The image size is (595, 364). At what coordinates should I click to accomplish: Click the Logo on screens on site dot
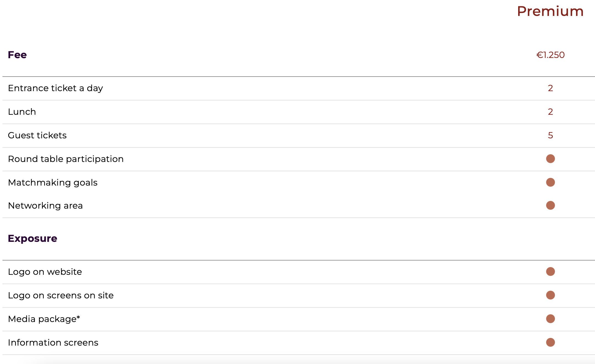click(x=550, y=295)
